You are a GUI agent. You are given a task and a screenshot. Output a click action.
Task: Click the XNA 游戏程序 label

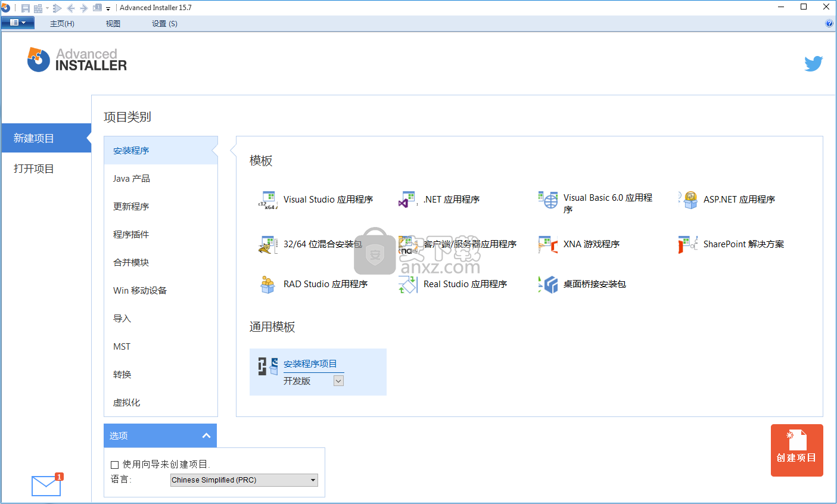click(x=592, y=244)
